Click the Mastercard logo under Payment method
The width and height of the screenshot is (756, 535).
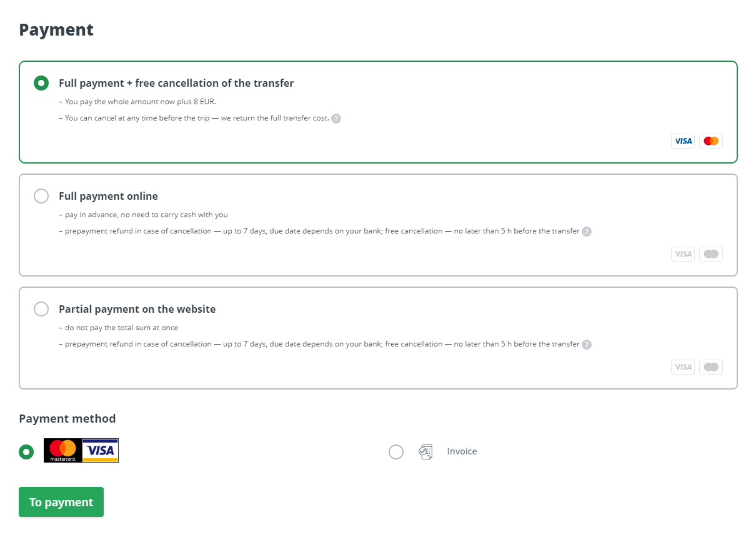[62, 450]
